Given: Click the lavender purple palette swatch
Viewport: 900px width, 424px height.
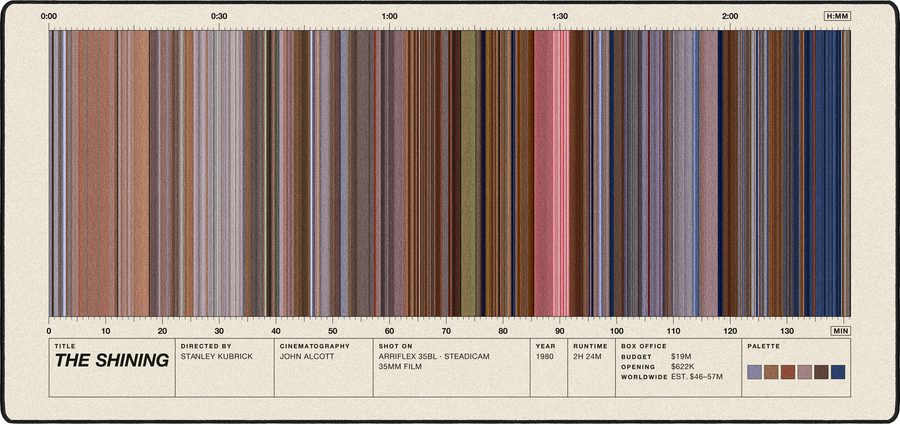Looking at the screenshot, I should [754, 372].
